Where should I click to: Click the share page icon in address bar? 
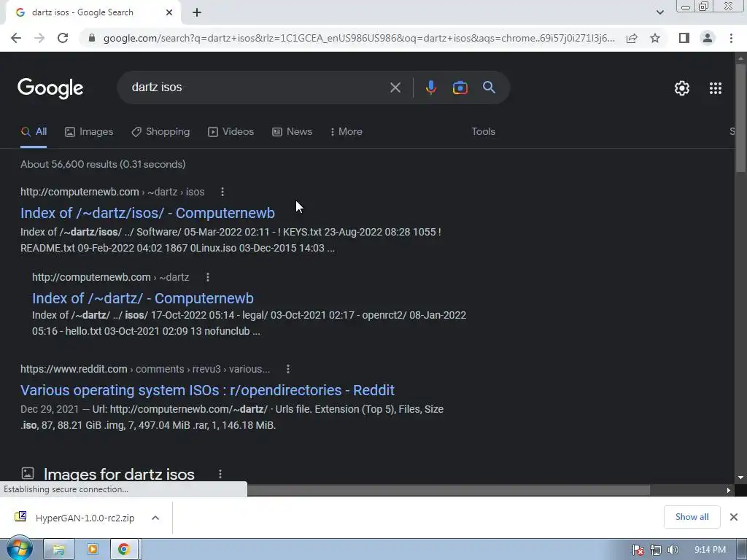pyautogui.click(x=632, y=38)
